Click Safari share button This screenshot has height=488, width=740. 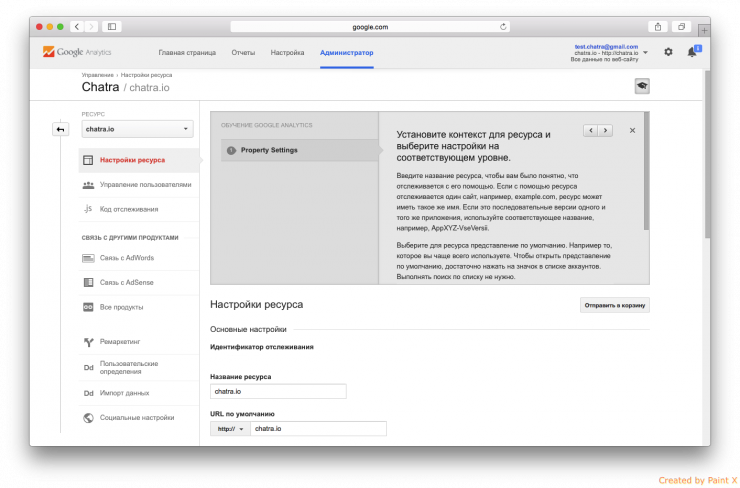(658, 27)
